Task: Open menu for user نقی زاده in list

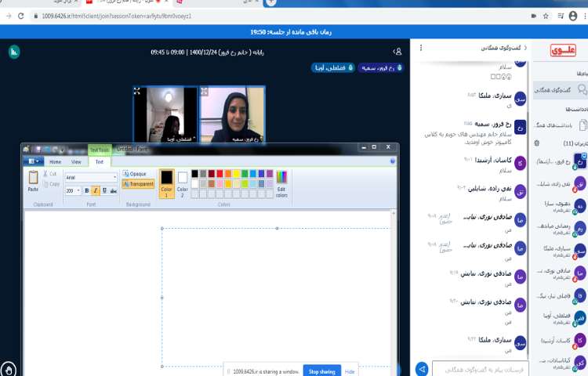Action: 561,184
